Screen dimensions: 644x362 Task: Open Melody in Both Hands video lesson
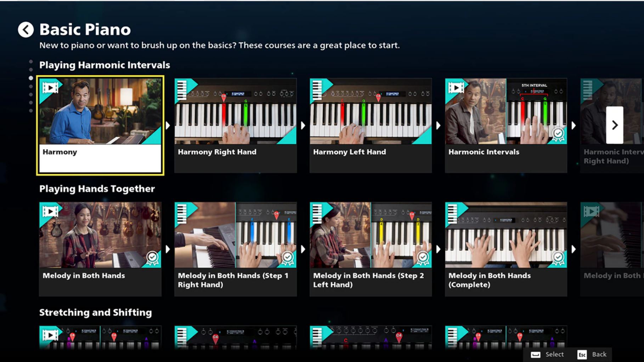100,249
